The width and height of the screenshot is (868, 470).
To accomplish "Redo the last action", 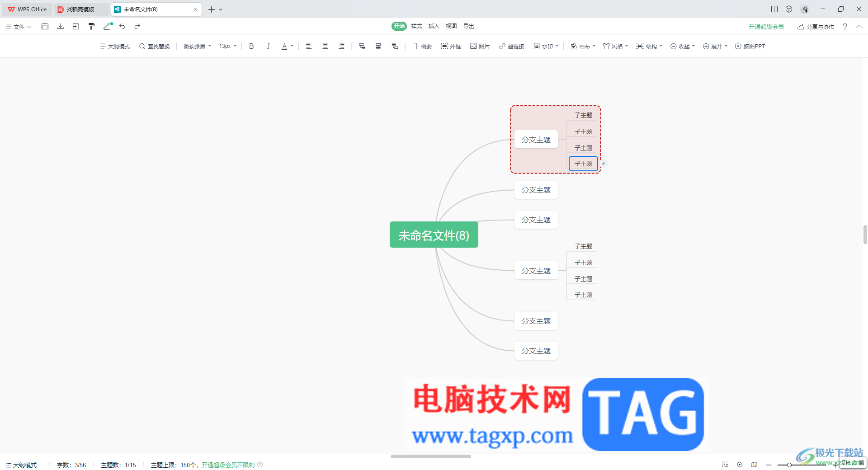I will pos(137,26).
